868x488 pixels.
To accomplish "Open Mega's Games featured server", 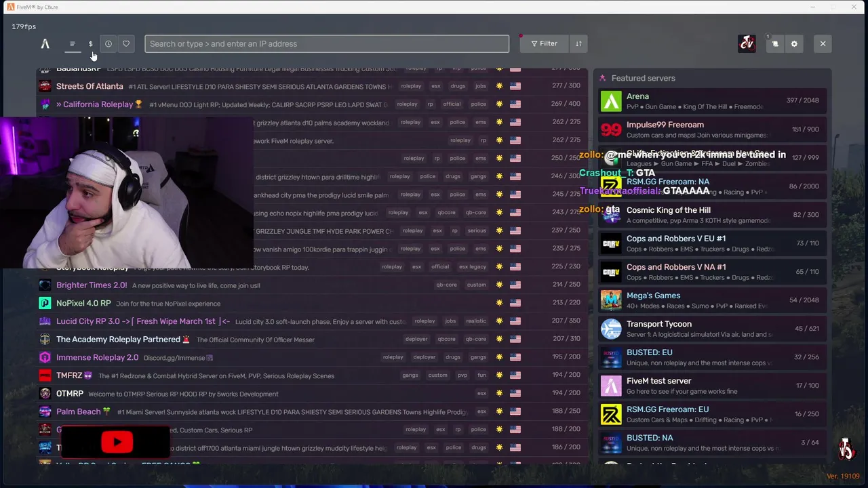I will point(712,300).
